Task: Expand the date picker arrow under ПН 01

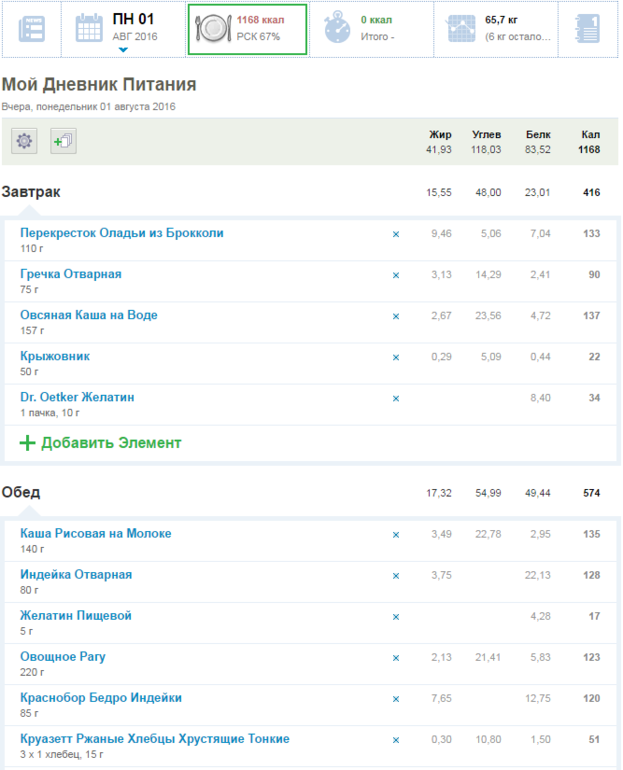Action: (122, 49)
